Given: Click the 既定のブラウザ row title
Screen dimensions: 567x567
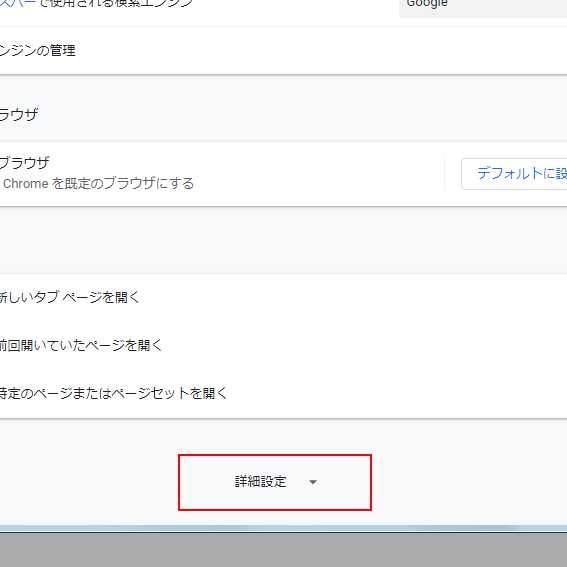Looking at the screenshot, I should tap(25, 163).
